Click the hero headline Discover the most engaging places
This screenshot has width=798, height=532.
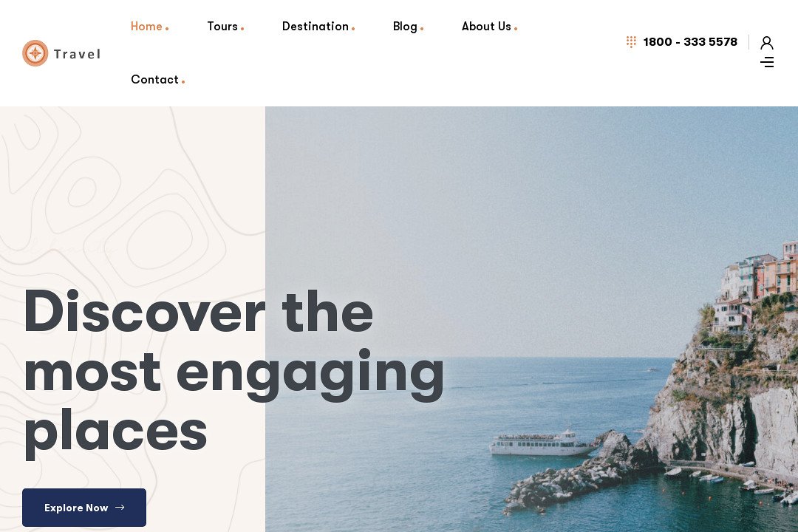click(233, 372)
